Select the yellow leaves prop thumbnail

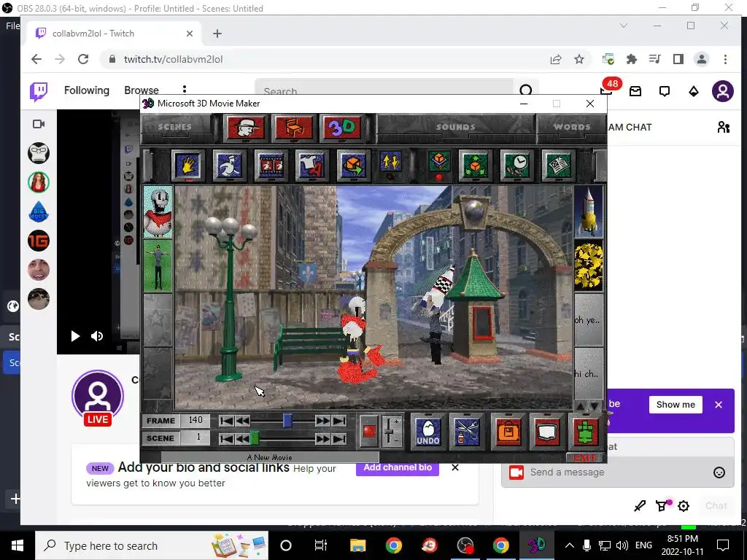[589, 265]
